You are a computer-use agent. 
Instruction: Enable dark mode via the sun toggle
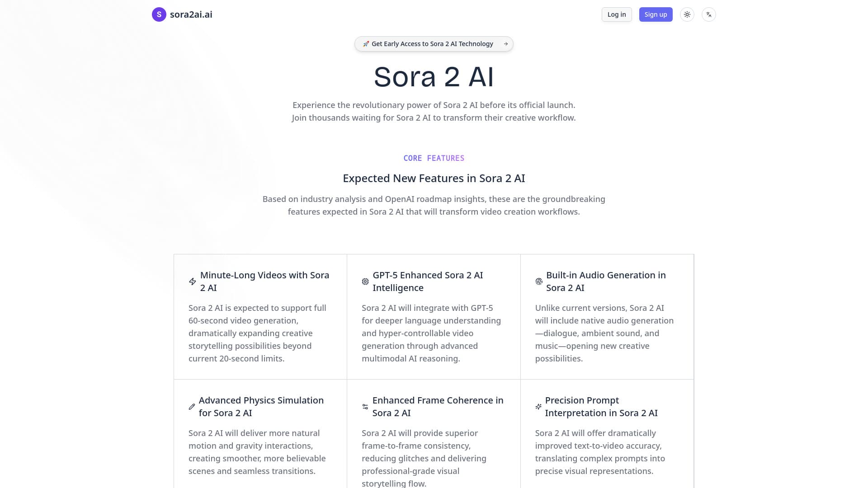(x=687, y=14)
